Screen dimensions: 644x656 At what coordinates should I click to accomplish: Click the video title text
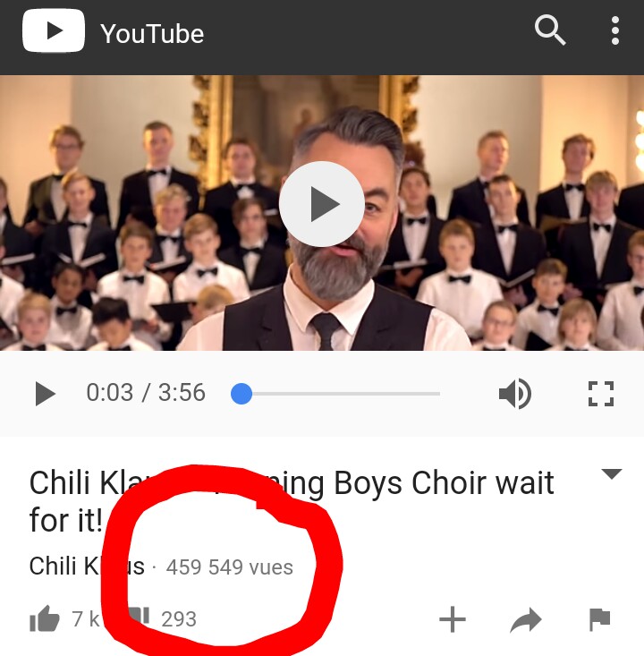point(292,501)
